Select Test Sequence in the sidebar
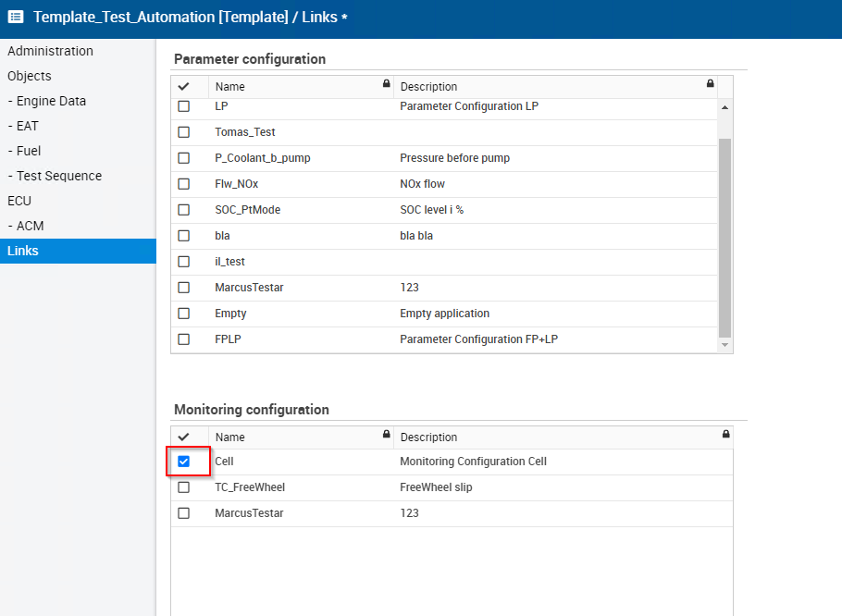The width and height of the screenshot is (842, 616). click(x=56, y=176)
